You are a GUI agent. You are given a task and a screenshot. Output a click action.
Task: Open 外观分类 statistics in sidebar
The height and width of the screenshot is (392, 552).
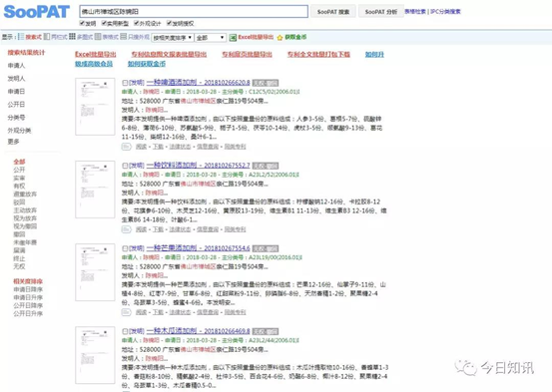tap(19, 131)
